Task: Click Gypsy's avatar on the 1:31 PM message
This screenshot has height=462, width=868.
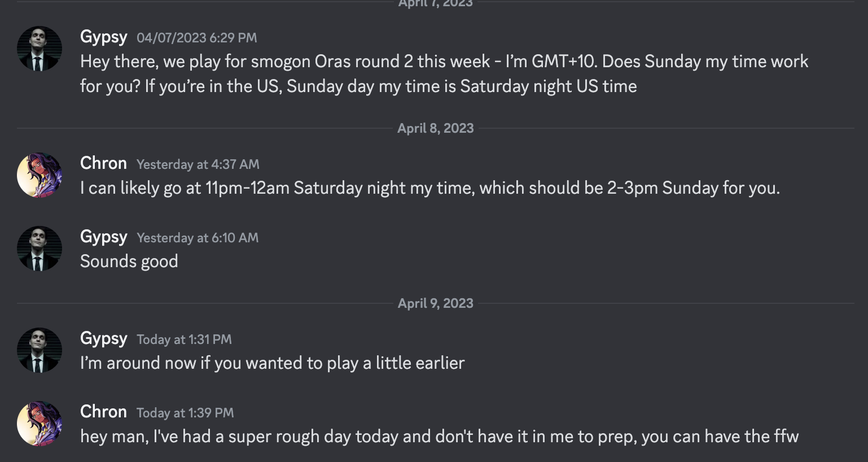Action: [x=40, y=350]
